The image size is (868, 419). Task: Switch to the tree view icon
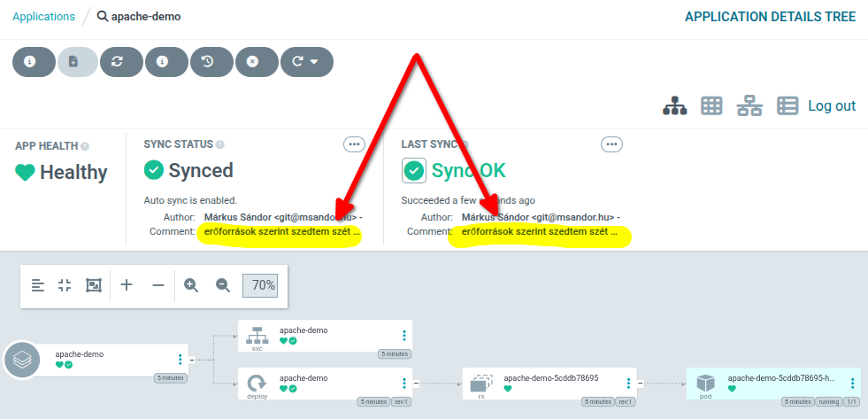coord(675,105)
